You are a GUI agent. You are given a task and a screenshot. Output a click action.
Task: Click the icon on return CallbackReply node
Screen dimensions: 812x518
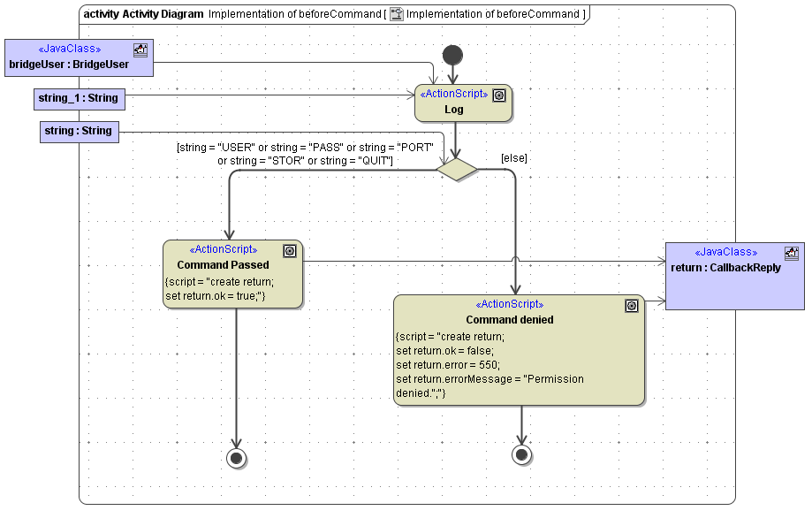(x=791, y=254)
